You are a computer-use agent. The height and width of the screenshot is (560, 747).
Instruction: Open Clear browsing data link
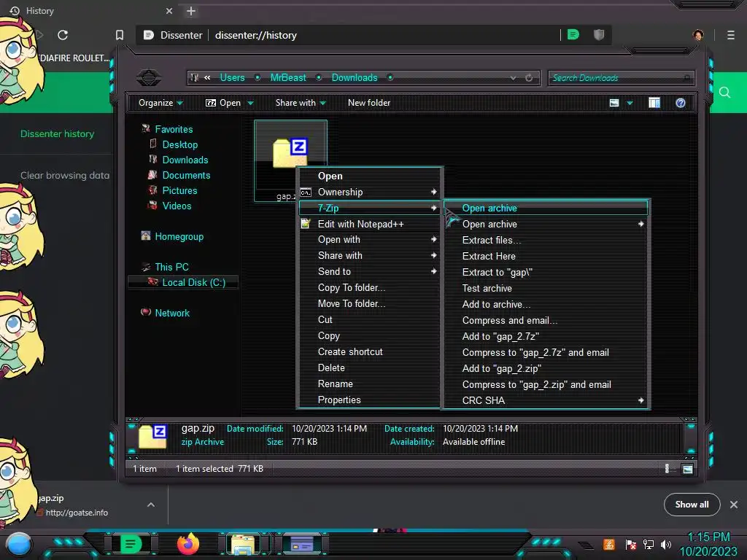(65, 175)
